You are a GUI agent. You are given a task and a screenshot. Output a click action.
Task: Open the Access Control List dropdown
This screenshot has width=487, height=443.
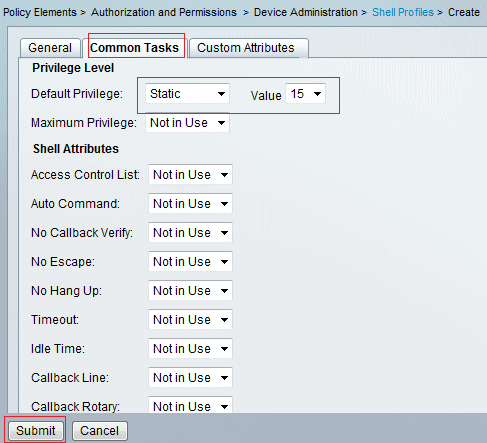pos(190,175)
